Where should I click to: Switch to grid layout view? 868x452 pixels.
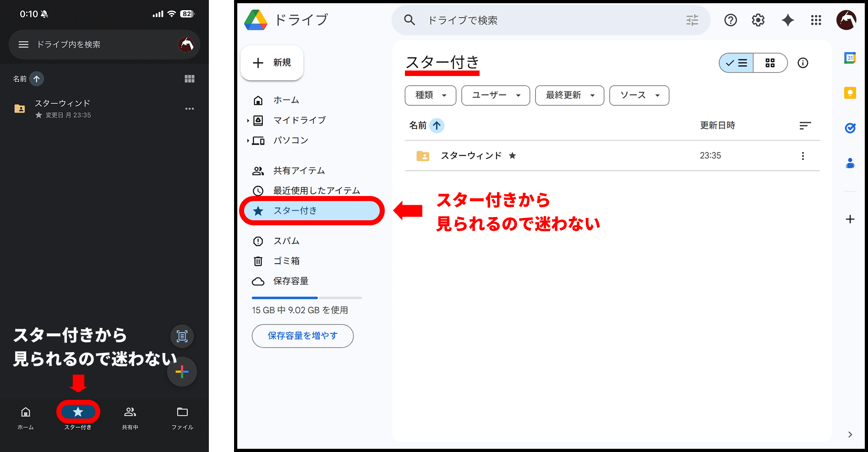[x=770, y=63]
